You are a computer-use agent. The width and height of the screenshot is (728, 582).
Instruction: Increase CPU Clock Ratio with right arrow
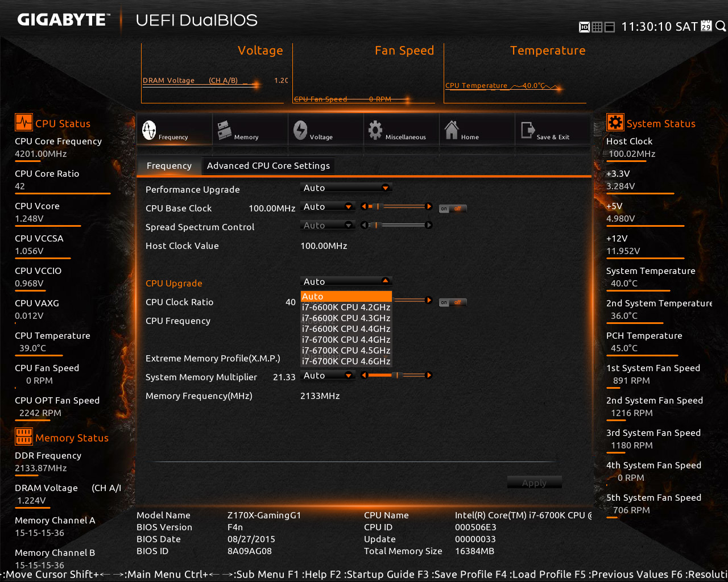[x=429, y=300]
